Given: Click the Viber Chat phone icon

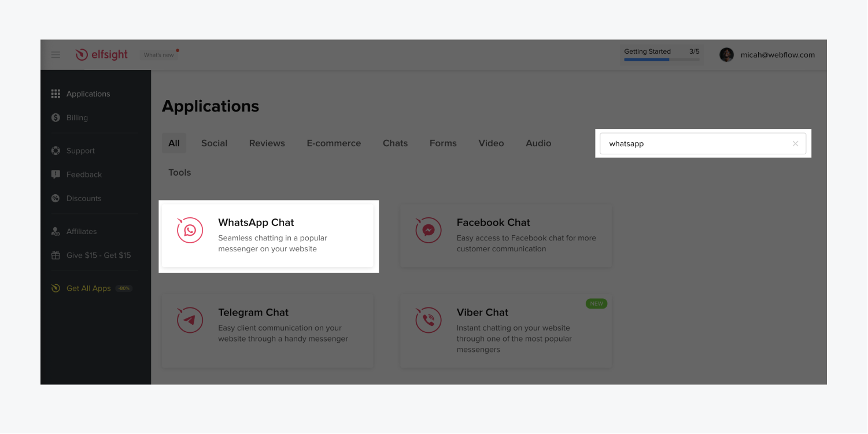Looking at the screenshot, I should pyautogui.click(x=429, y=320).
